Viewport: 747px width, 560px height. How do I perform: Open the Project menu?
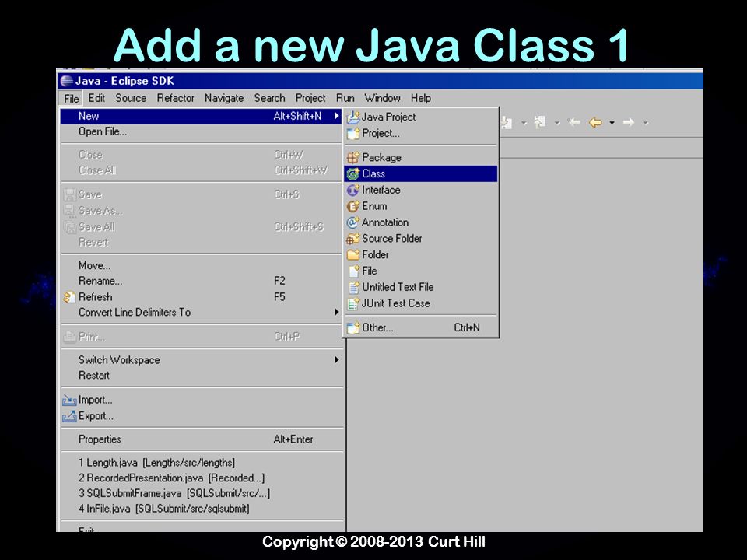coord(310,98)
